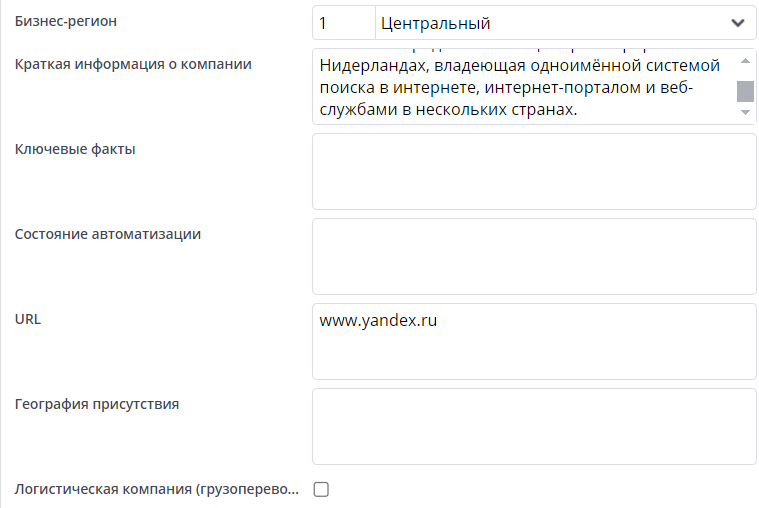Click the Состояние автоматизации label
Screen dimensions: 759x508
point(108,235)
